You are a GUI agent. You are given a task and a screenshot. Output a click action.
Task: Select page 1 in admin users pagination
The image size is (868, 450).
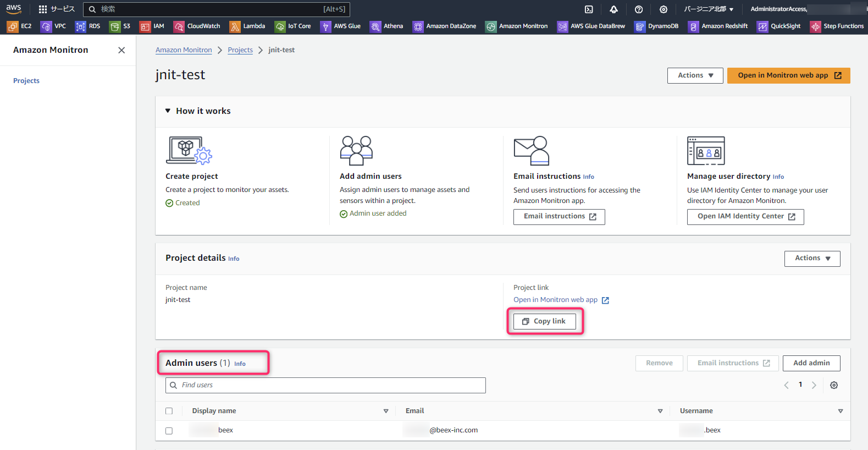point(800,385)
